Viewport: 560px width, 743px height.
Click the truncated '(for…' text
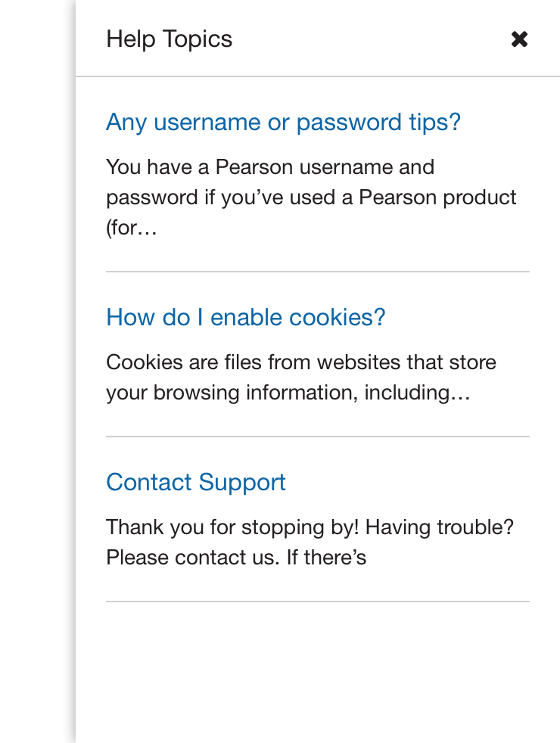click(x=132, y=228)
